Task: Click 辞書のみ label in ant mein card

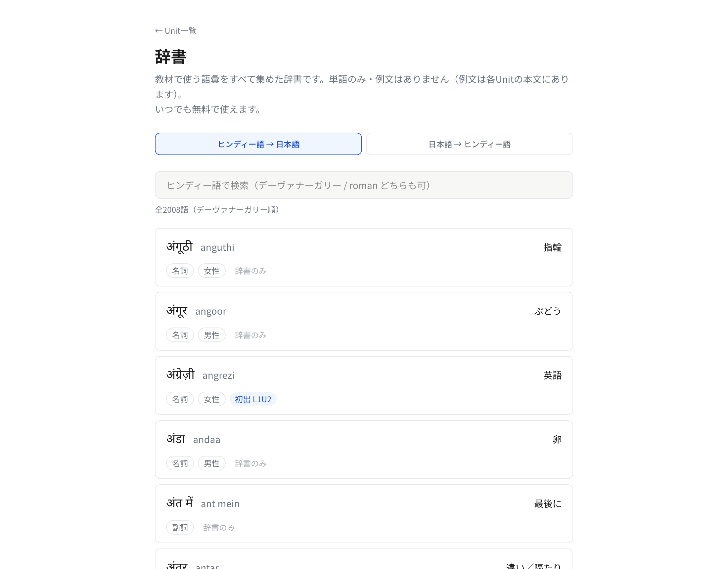Action: (x=219, y=528)
